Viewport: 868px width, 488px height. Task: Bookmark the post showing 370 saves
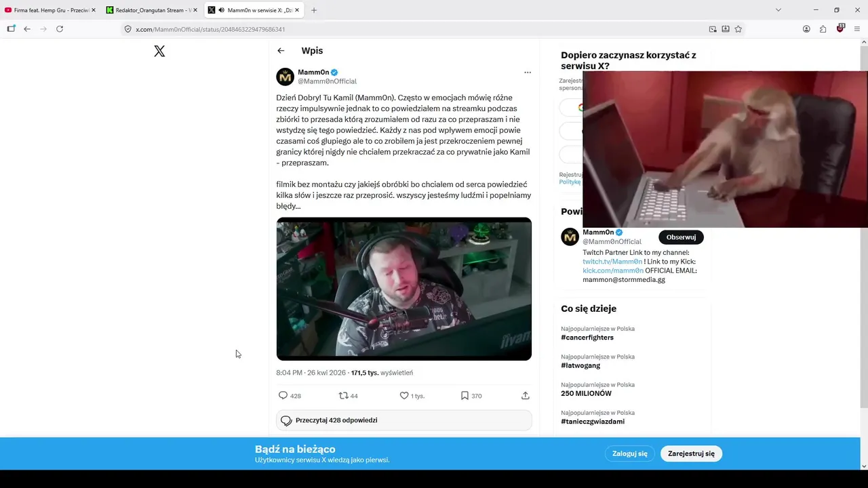click(x=465, y=396)
